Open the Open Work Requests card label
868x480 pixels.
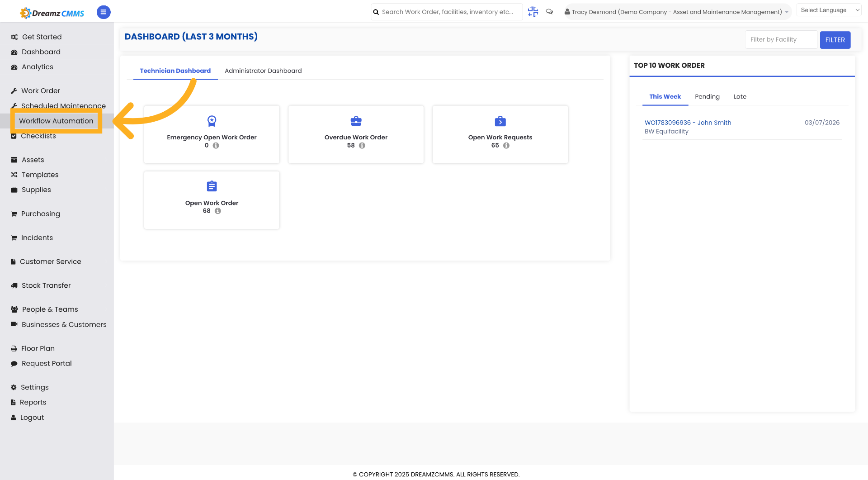click(x=500, y=137)
